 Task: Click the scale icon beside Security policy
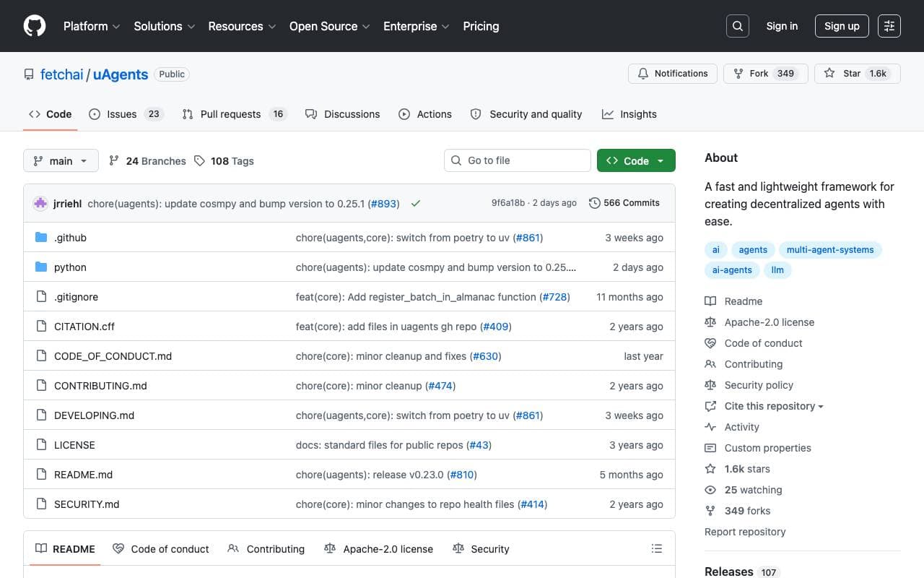coord(710,385)
